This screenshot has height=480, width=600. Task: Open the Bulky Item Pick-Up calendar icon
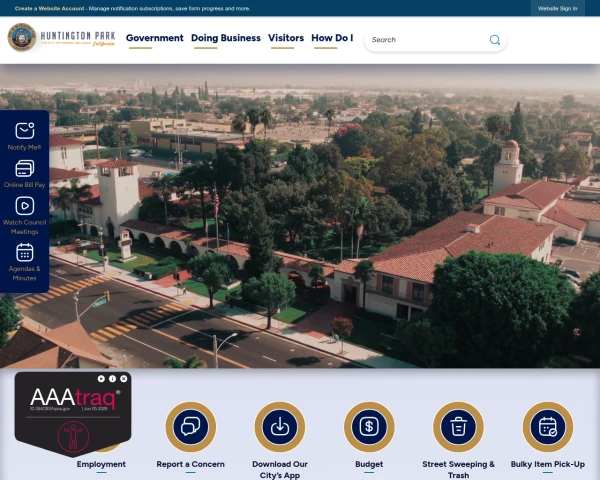click(x=548, y=427)
